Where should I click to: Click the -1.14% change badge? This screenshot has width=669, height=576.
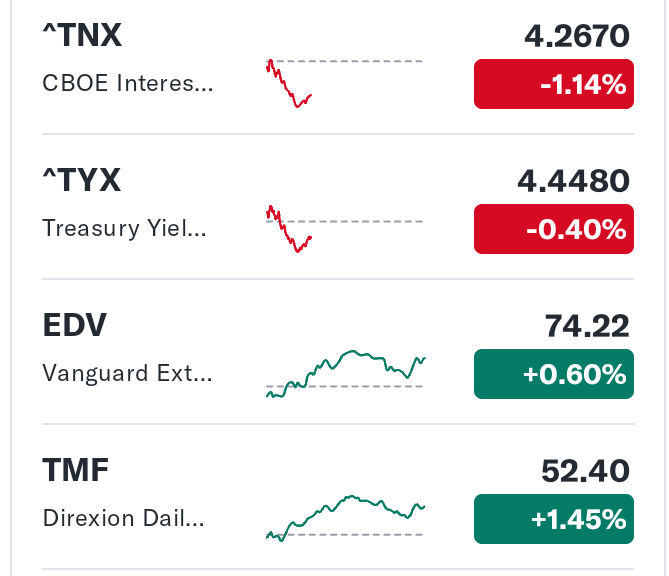[554, 84]
